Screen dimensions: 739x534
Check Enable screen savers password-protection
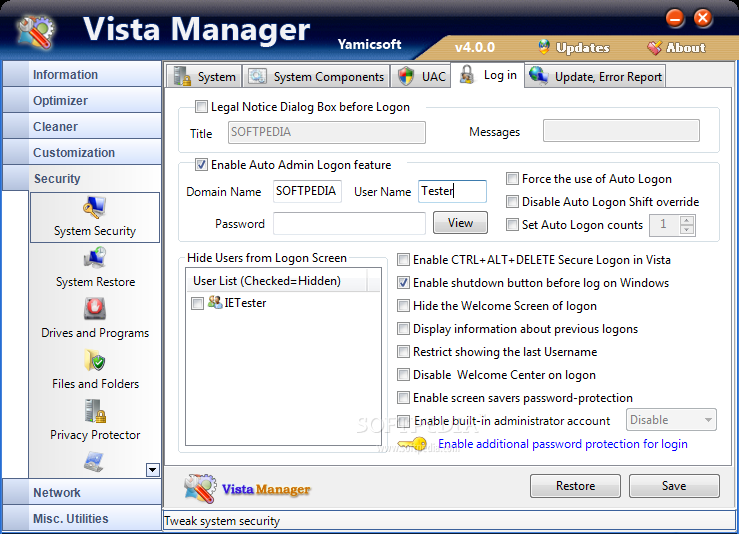click(x=403, y=397)
